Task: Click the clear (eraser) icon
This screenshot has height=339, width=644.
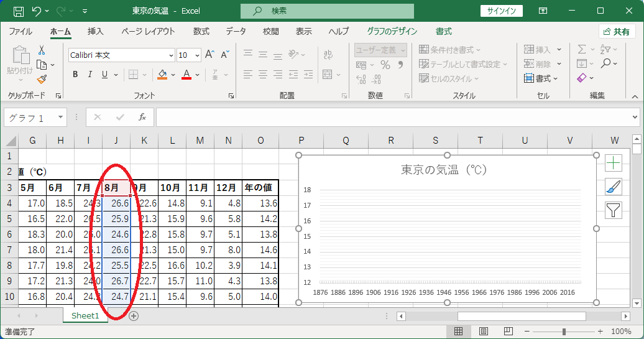Action: click(x=582, y=78)
